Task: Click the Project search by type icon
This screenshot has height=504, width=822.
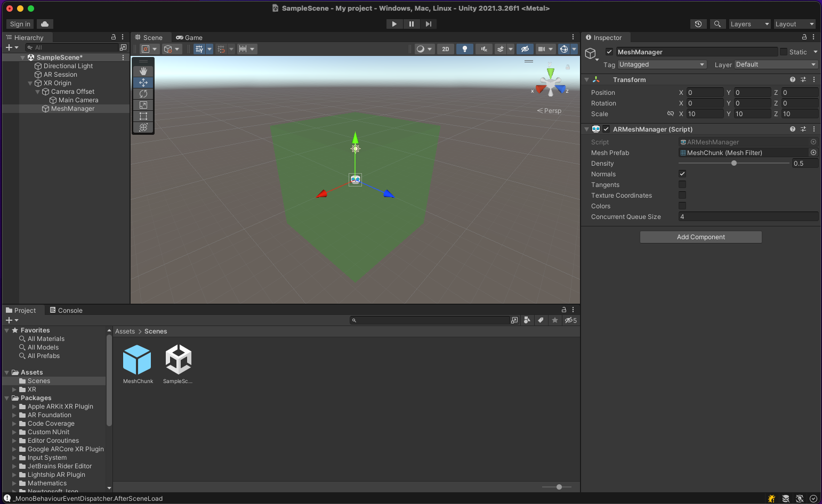Action: click(x=527, y=320)
